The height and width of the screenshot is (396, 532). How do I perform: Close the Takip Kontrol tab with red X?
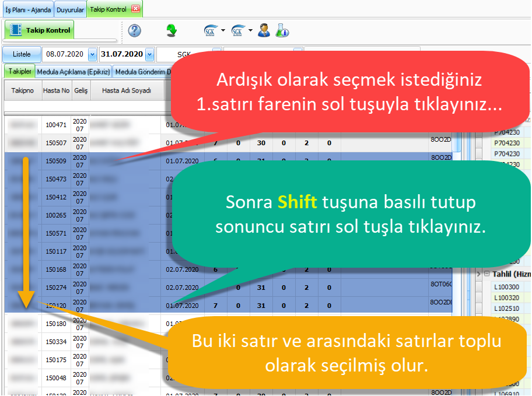point(136,9)
